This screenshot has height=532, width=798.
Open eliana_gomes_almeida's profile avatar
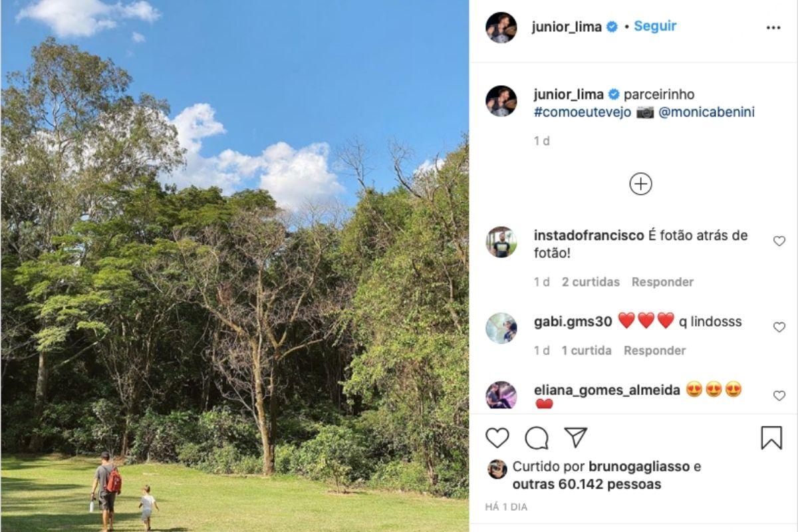point(501,396)
